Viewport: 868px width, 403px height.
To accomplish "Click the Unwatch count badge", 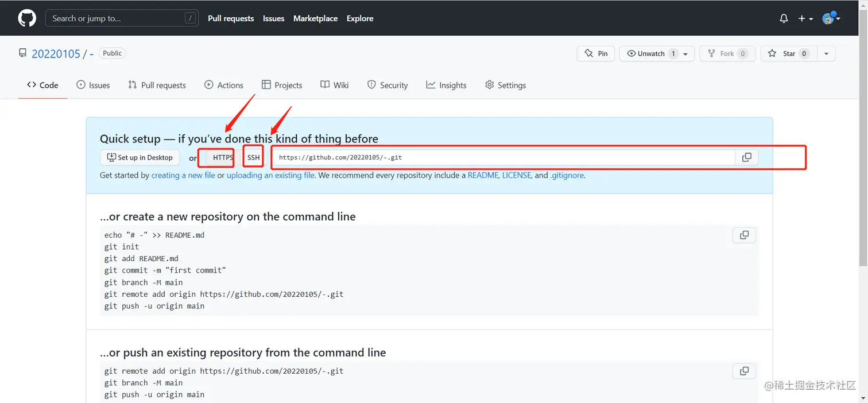I will pyautogui.click(x=673, y=53).
